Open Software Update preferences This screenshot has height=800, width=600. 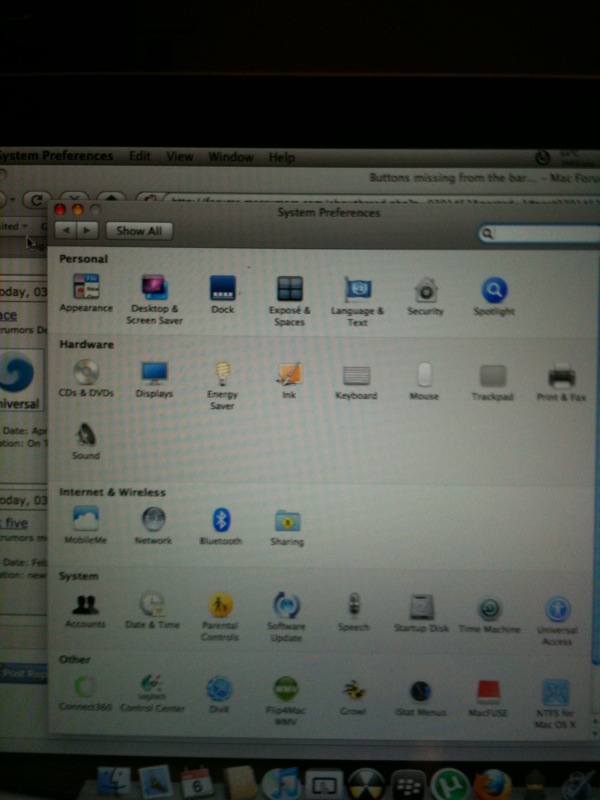(286, 617)
